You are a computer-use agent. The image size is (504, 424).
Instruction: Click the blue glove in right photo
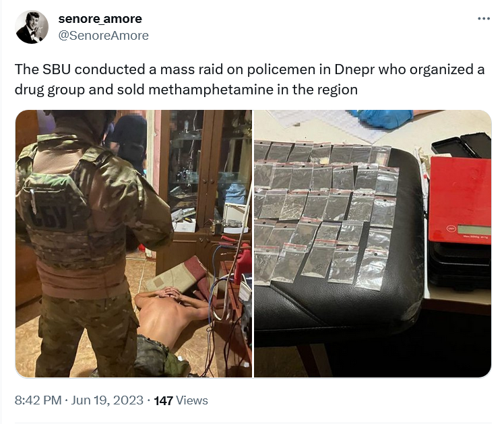[x=383, y=118]
